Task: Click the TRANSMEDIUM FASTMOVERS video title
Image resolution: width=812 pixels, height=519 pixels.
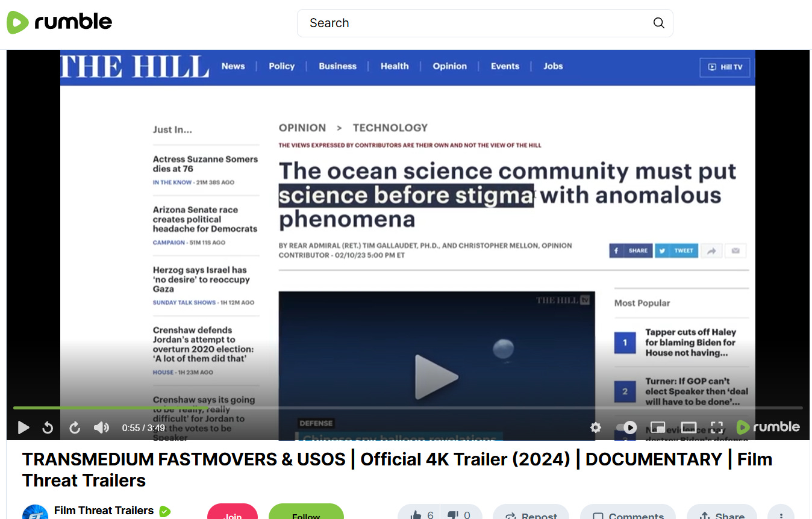Action: (x=397, y=470)
